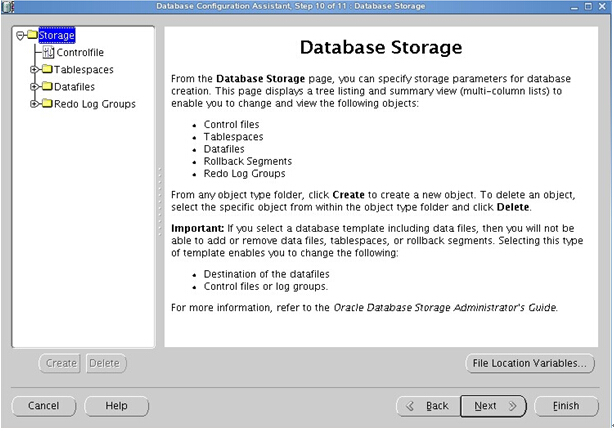Screen dimensions: 614x431
Task: Select the Tablespaces tree label
Action: pos(84,70)
